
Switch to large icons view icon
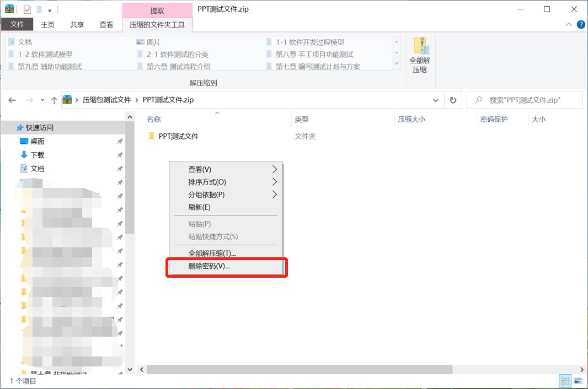[x=578, y=381]
